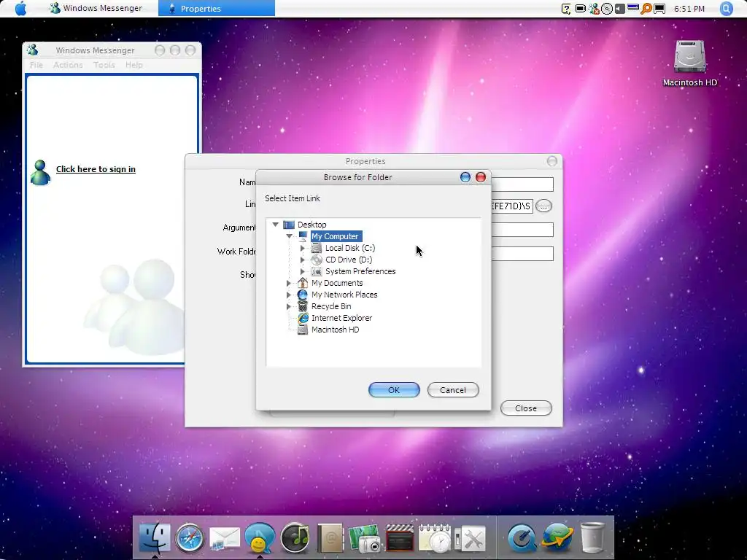Click the monitor display tray icon
Screen dimensions: 747x560
(x=659, y=9)
